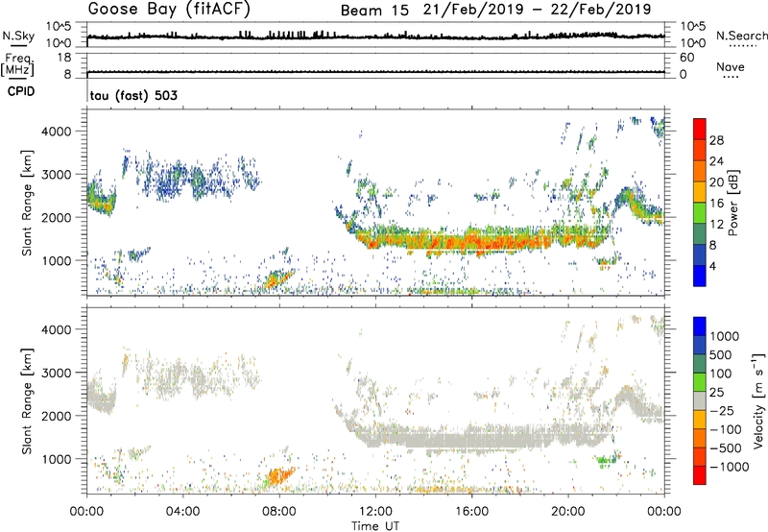The height and width of the screenshot is (532, 768).
Task: Click the 'tau (fast) 503' CPID text
Action: point(133,95)
